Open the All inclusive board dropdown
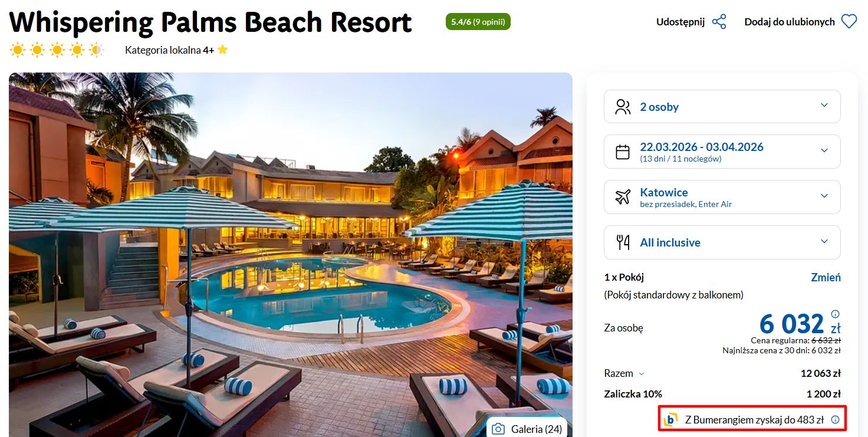868x437 pixels. pos(722,242)
